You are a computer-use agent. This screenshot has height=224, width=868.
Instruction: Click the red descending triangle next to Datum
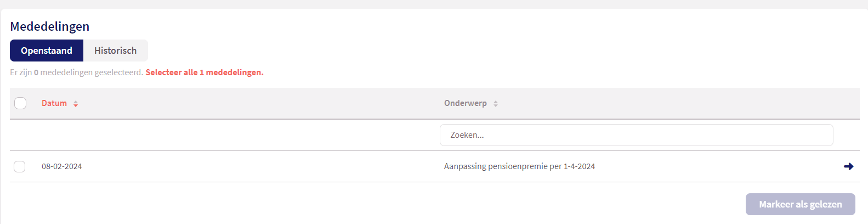click(76, 105)
